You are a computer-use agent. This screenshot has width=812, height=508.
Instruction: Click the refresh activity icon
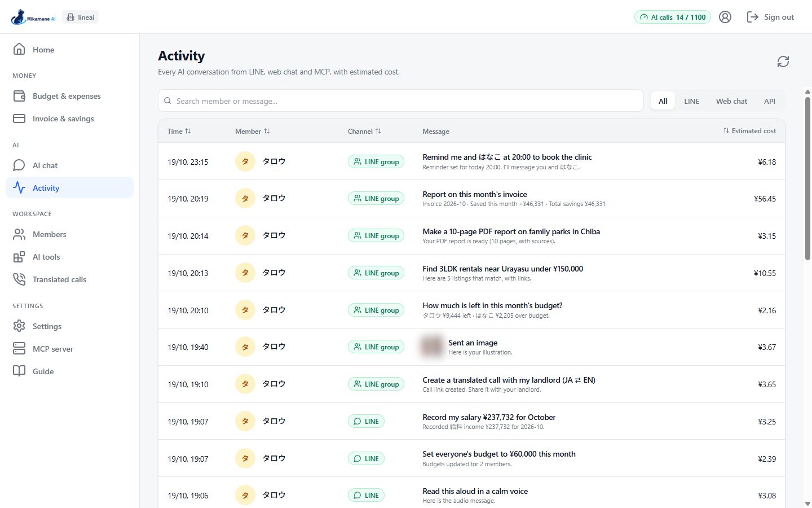click(783, 62)
